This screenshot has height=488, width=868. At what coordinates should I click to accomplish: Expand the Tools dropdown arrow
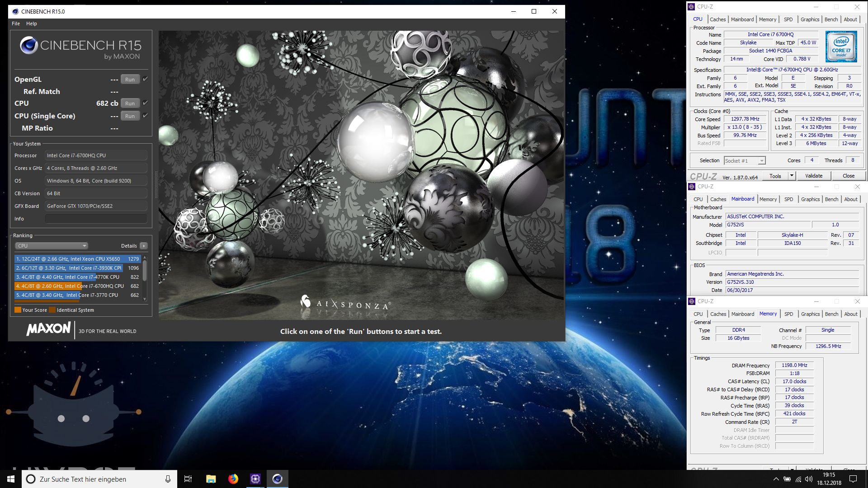tap(792, 176)
